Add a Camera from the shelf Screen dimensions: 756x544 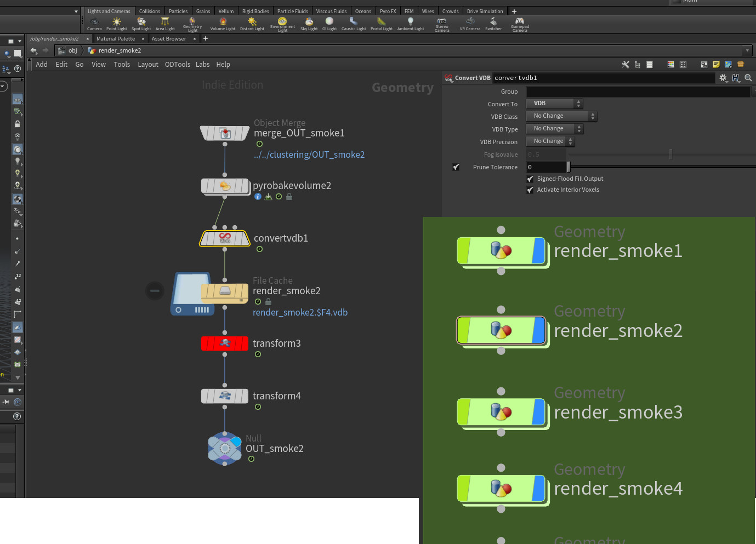pos(94,24)
